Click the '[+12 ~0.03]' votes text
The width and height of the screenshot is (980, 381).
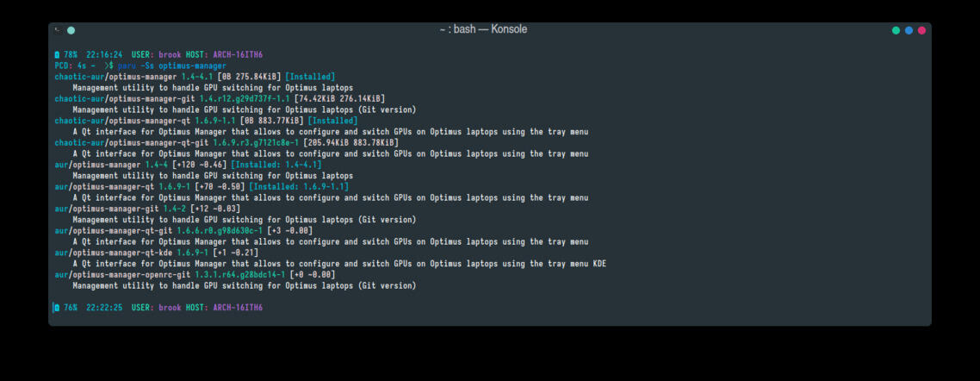[215, 209]
